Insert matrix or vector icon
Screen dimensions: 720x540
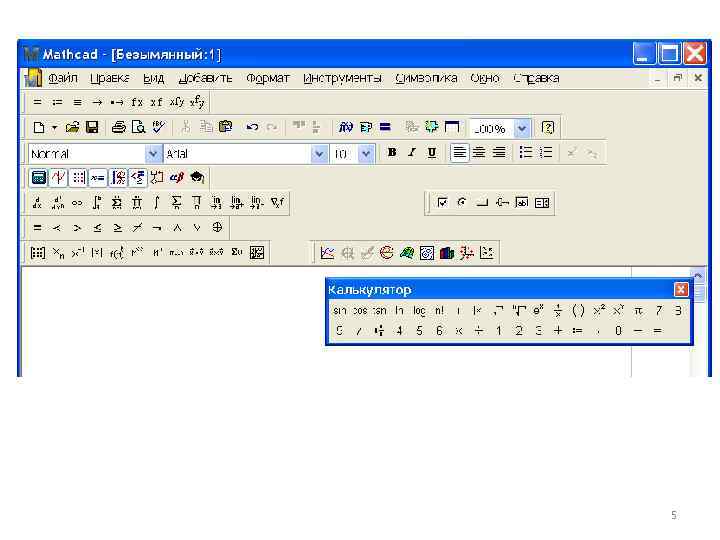click(x=38, y=253)
